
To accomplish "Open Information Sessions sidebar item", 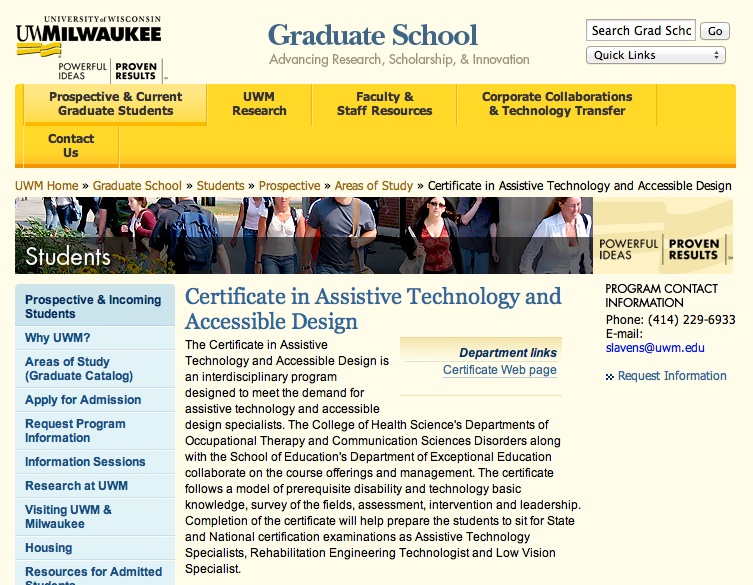I will 85,462.
